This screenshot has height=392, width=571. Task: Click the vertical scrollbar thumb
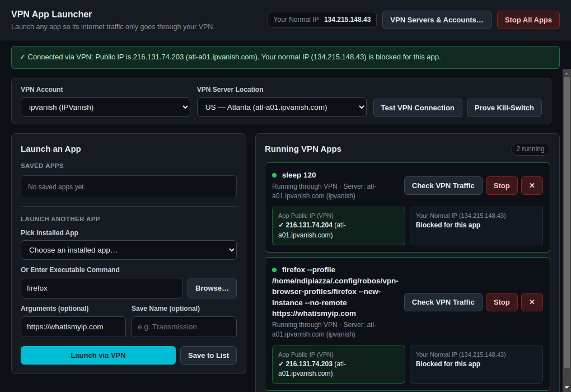(567, 222)
